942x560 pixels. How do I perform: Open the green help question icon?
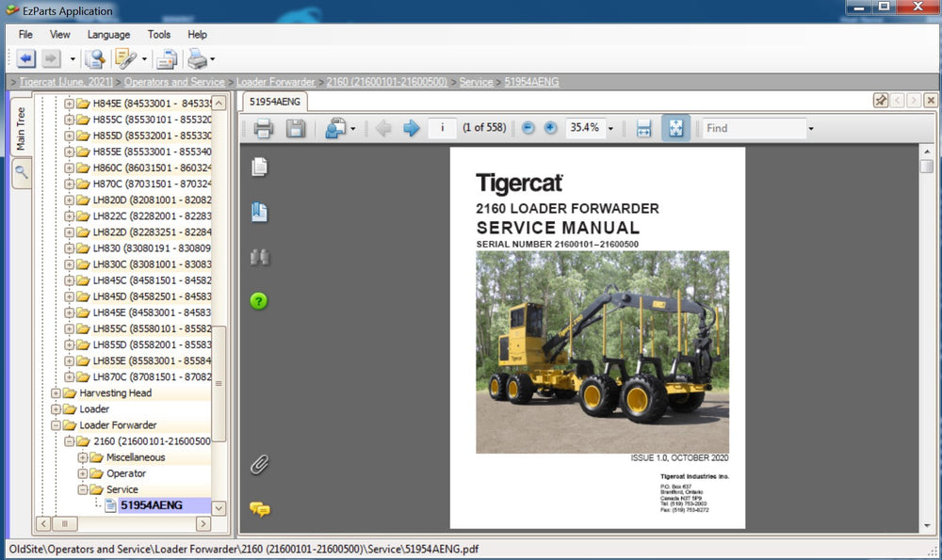[x=259, y=301]
